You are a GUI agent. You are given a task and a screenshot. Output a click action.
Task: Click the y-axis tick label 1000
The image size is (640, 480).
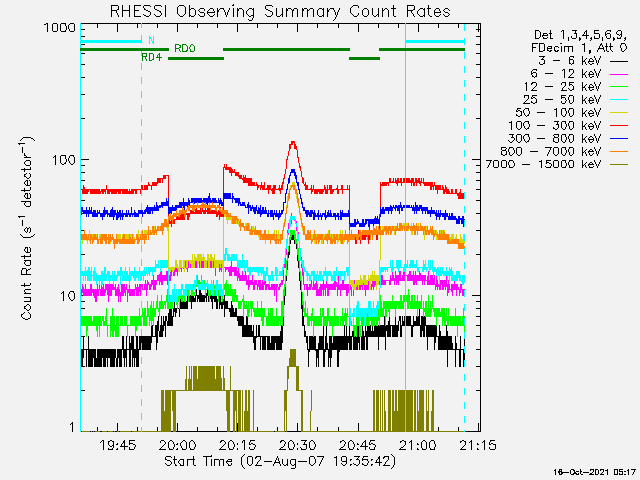click(60, 28)
